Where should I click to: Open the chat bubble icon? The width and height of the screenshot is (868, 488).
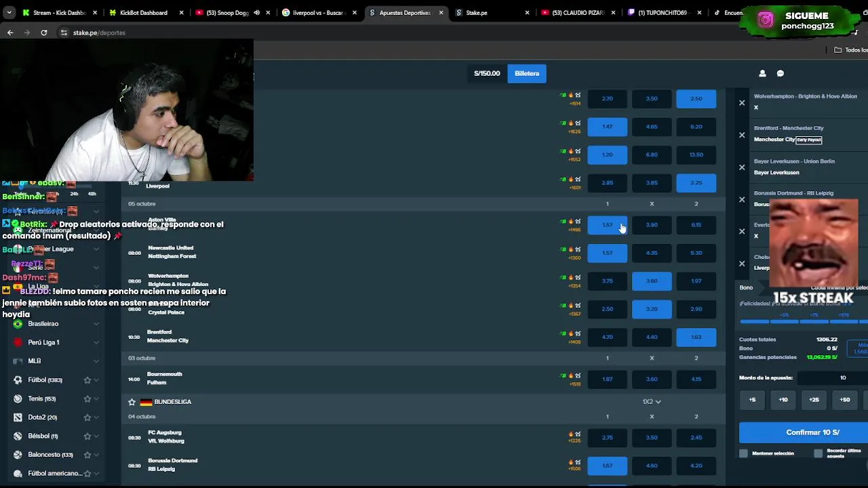tap(780, 73)
